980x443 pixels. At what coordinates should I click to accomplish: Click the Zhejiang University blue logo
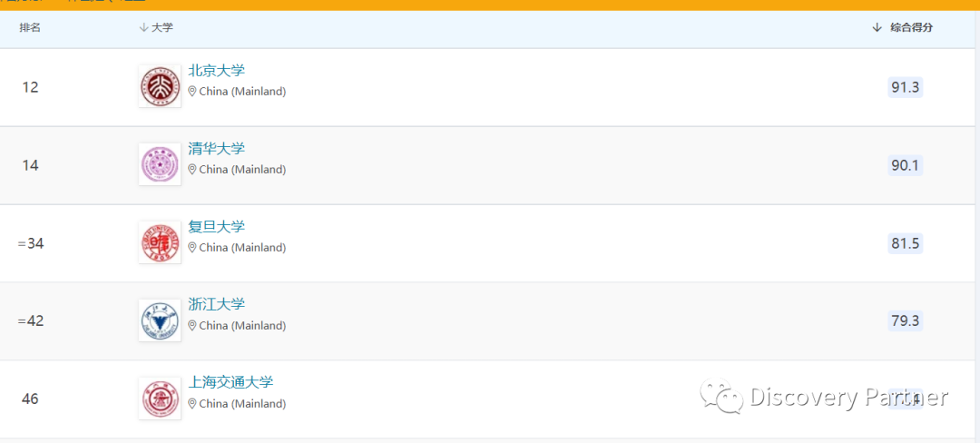click(x=160, y=320)
